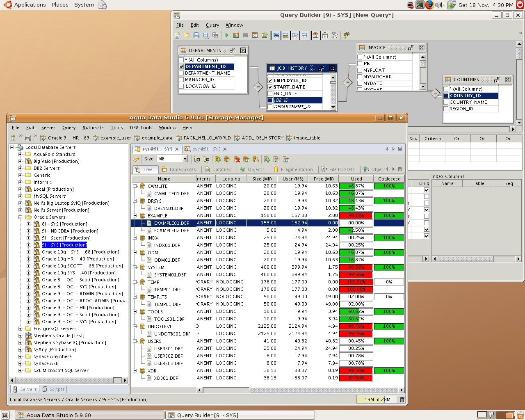Open the Fragmentation tab

coord(293,169)
